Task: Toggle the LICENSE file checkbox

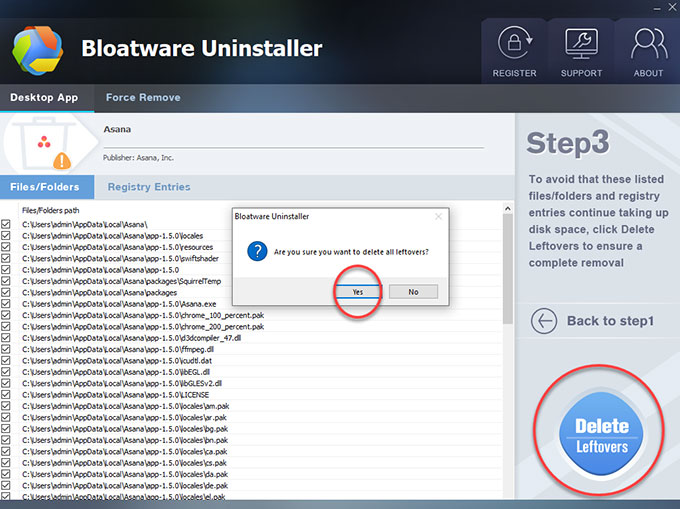Action: tap(6, 395)
